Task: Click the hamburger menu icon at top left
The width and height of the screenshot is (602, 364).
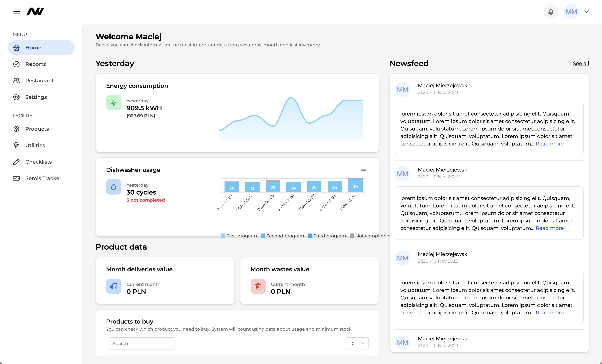Action: [16, 11]
